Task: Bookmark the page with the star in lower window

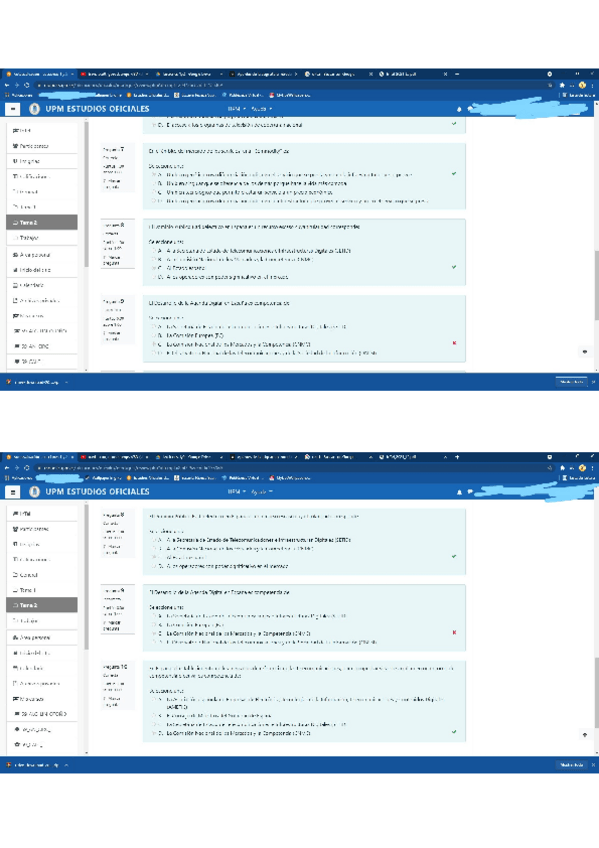Action: click(562, 468)
